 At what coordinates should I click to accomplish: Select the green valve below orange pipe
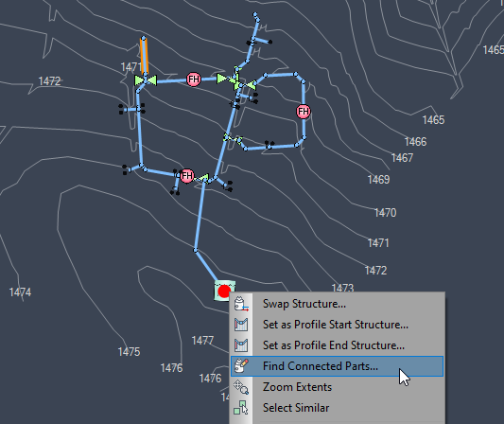146,80
